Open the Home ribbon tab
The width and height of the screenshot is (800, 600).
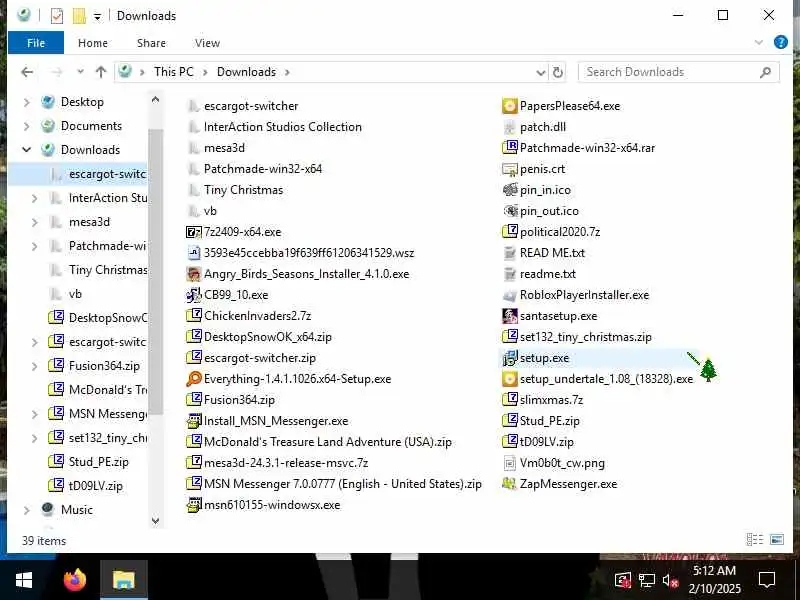[x=93, y=43]
